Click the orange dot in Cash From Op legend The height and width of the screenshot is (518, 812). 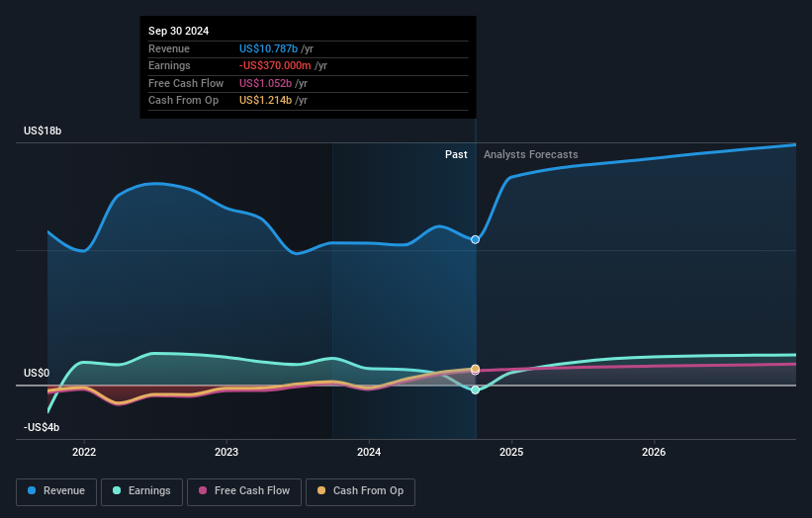coord(321,490)
